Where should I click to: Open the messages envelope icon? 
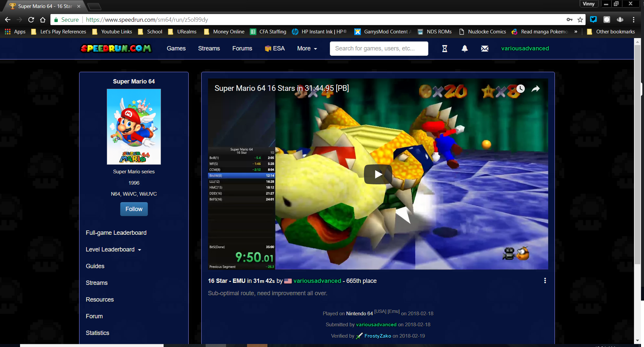[x=485, y=48]
